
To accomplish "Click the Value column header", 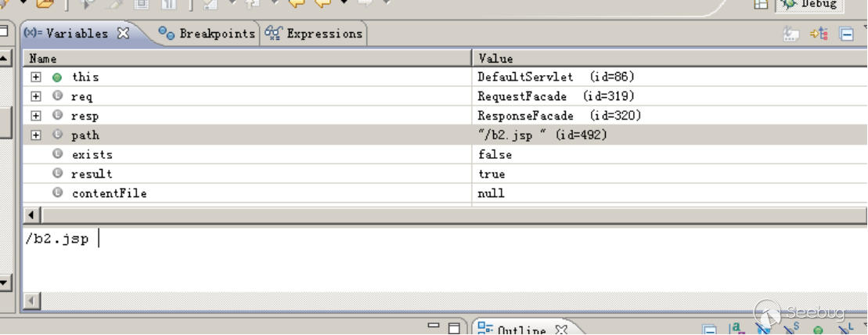I will (670, 58).
